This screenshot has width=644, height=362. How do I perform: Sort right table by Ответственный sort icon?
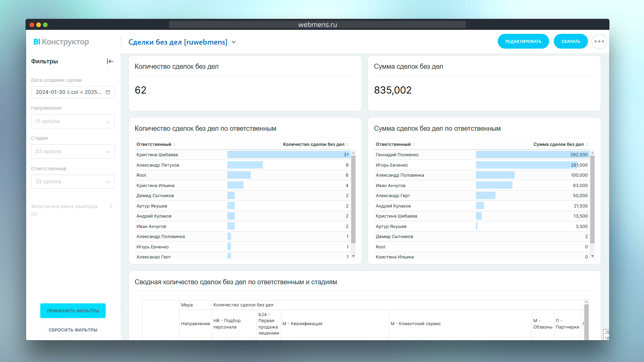click(x=414, y=144)
